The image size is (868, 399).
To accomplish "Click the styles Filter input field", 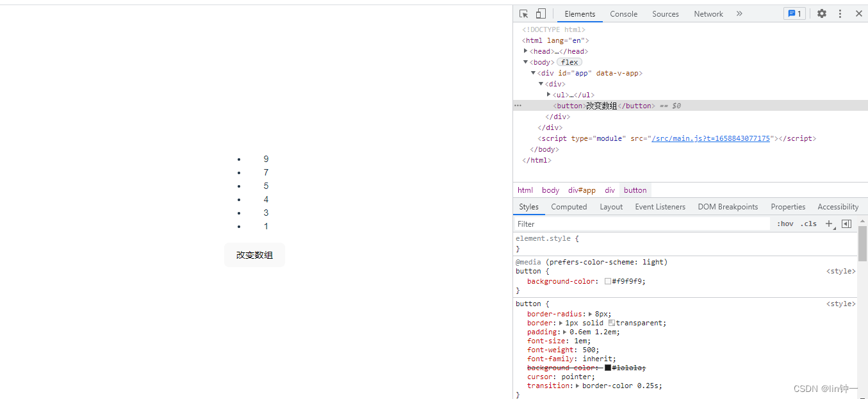I will coord(641,224).
